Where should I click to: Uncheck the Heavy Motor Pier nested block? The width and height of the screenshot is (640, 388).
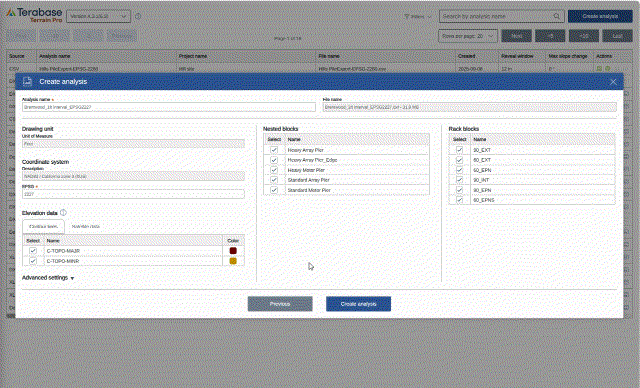tap(274, 170)
